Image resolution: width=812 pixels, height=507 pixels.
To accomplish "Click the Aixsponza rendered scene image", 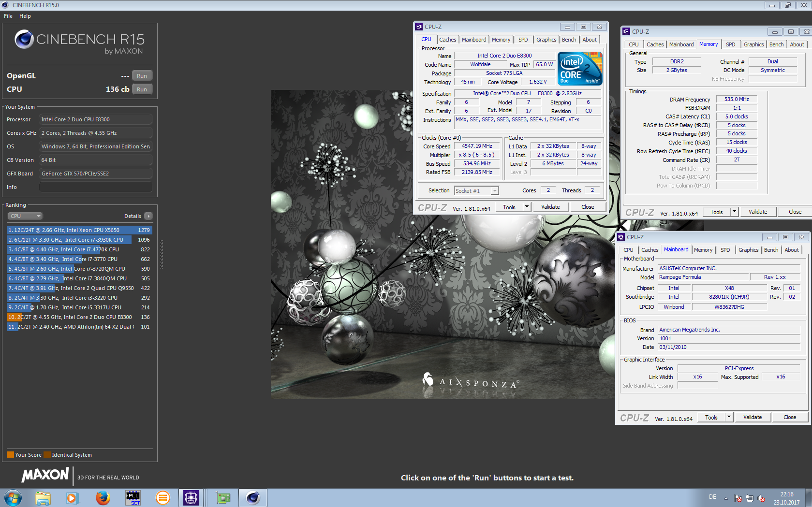I will point(443,245).
